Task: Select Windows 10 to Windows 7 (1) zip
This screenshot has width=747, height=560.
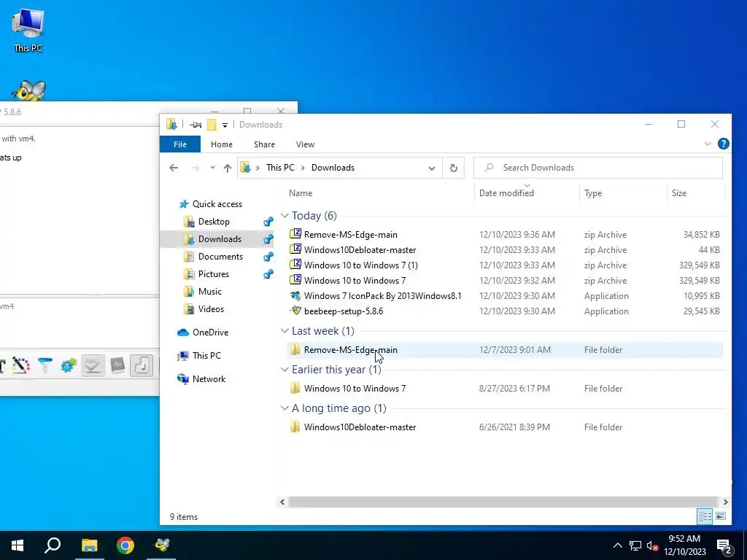Action: (x=505, y=265)
